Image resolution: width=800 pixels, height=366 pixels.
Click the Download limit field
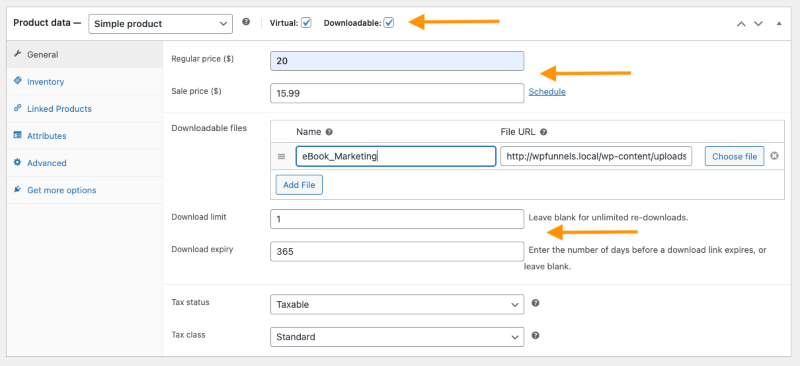tap(397, 219)
